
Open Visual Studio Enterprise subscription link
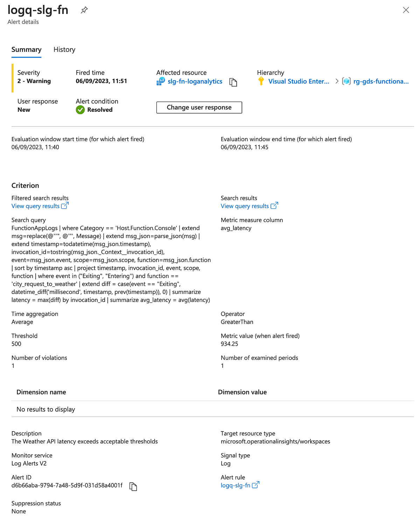click(299, 82)
